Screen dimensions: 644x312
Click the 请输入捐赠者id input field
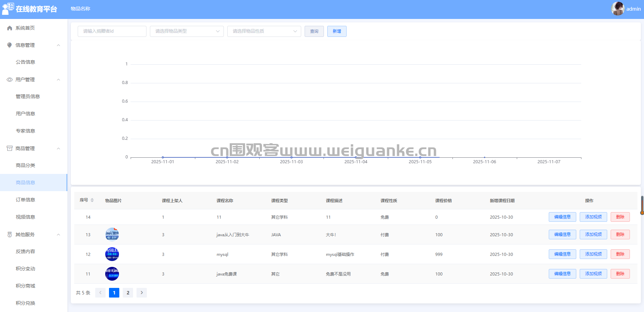pyautogui.click(x=112, y=31)
